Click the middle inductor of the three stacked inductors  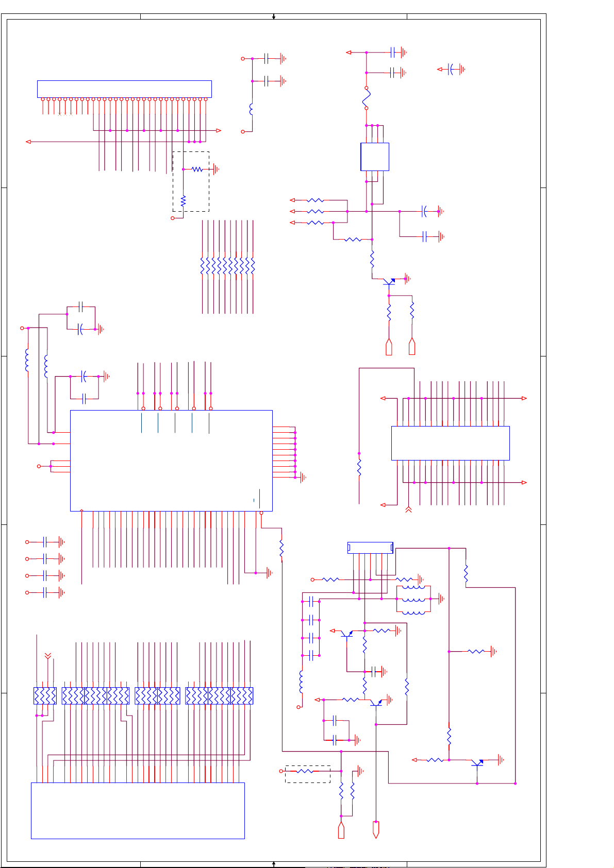point(413,599)
